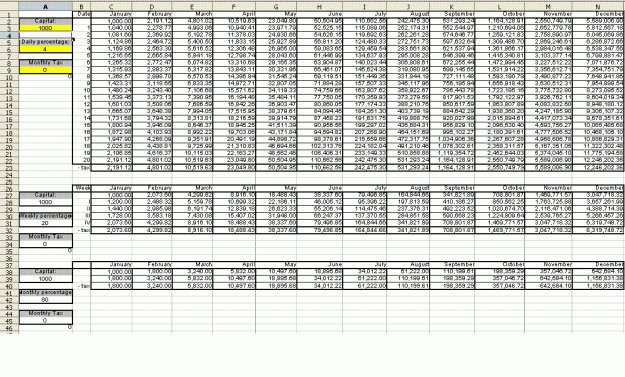Click the '- tax' label in row 32
Screen dimensions: 625x377
[x=82, y=230]
